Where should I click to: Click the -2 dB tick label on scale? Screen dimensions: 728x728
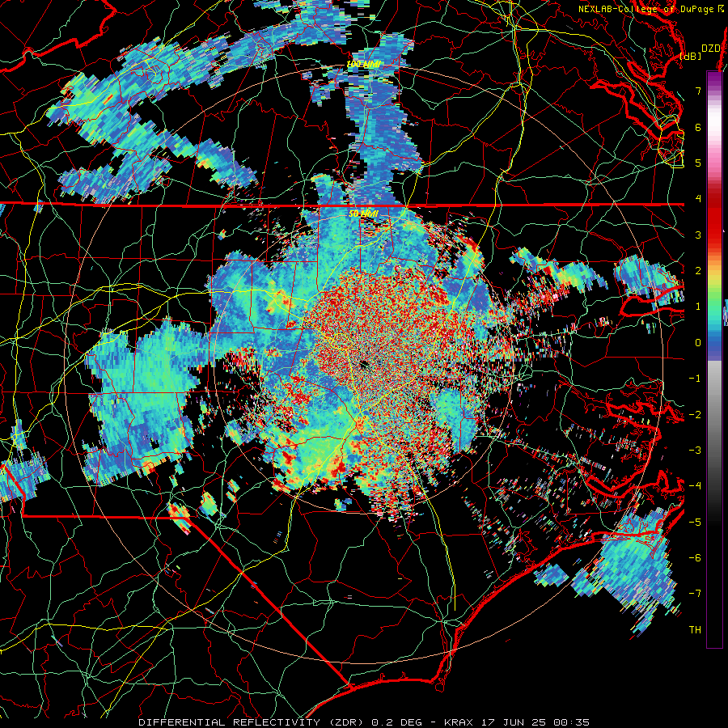coord(695,415)
